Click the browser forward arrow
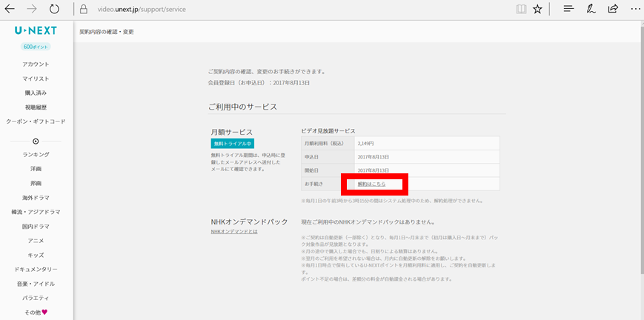The height and width of the screenshot is (320, 644). 32,9
